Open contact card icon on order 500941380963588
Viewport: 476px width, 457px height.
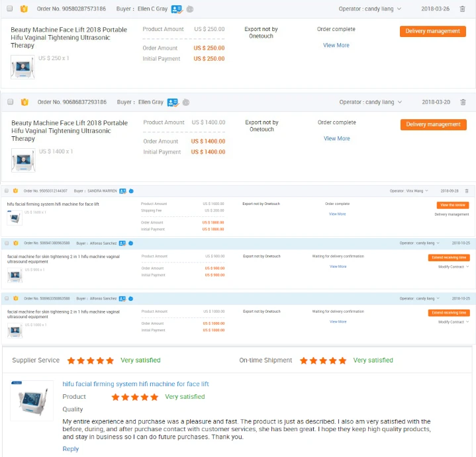(122, 243)
